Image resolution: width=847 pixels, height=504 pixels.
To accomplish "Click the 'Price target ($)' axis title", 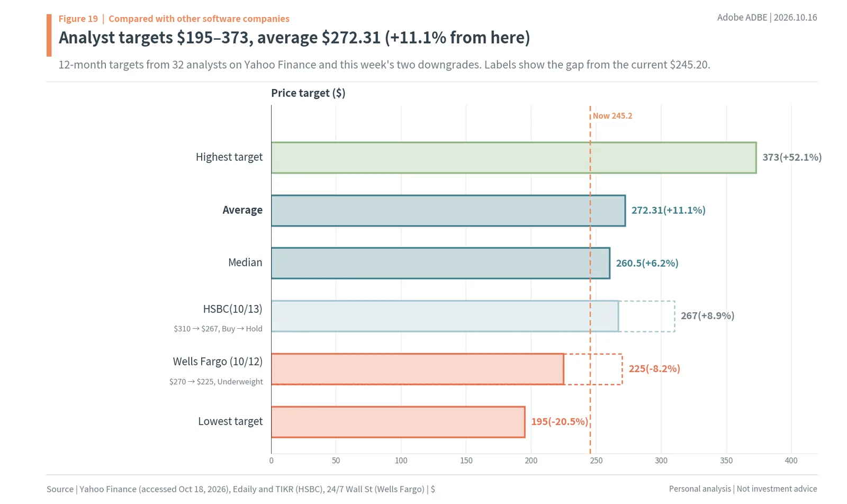I will [308, 93].
